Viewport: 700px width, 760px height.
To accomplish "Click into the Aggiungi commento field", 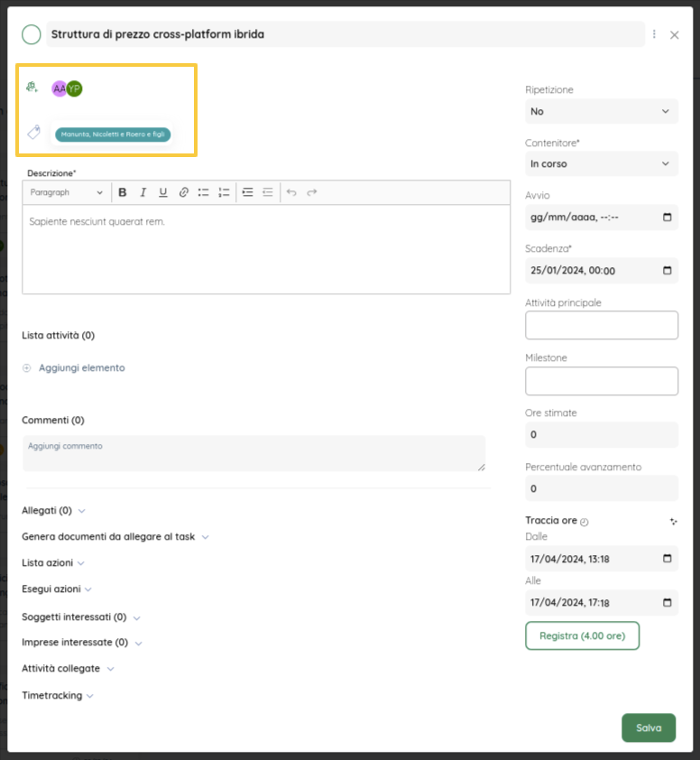I will pos(253,453).
